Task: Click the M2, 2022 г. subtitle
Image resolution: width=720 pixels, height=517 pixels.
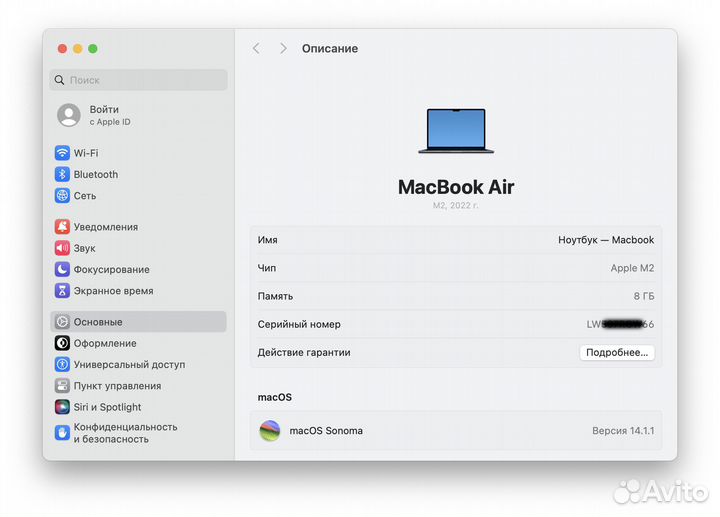Action: click(456, 205)
